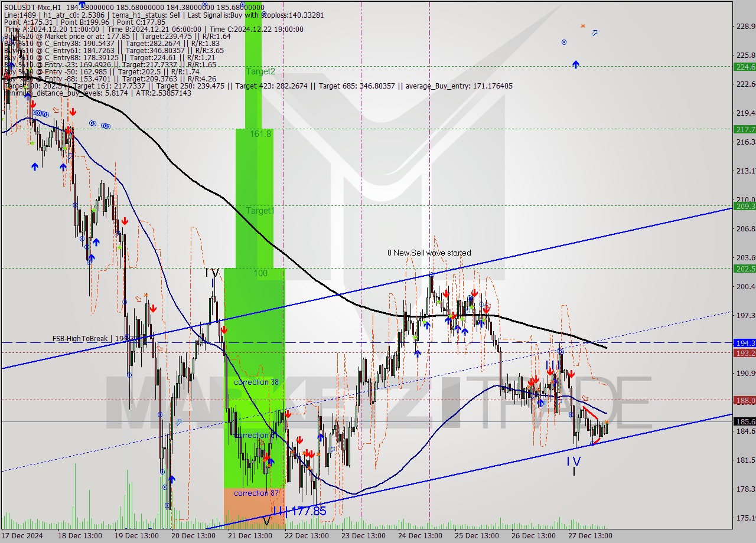The height and width of the screenshot is (543, 756).
Task: Click the 178.3 price axis label
Action: point(745,489)
